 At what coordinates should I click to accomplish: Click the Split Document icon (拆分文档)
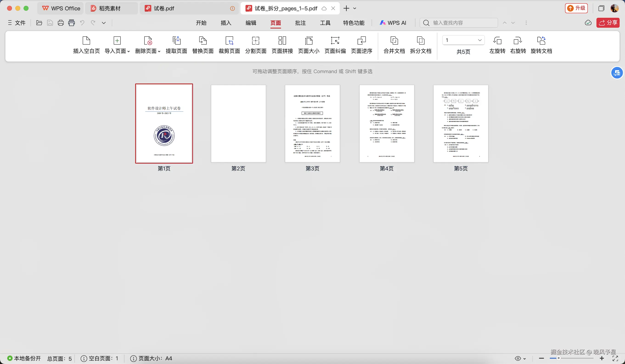click(x=421, y=41)
